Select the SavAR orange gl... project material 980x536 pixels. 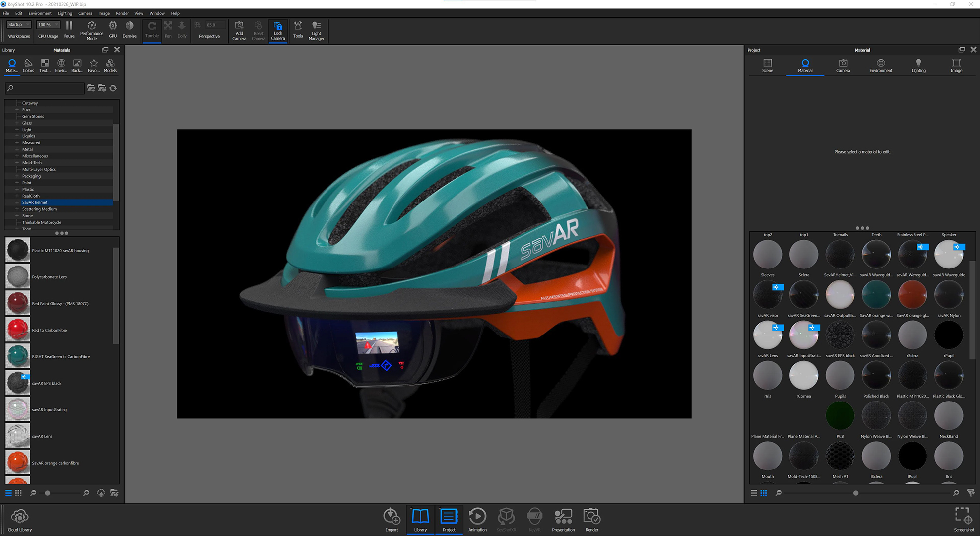coord(912,295)
